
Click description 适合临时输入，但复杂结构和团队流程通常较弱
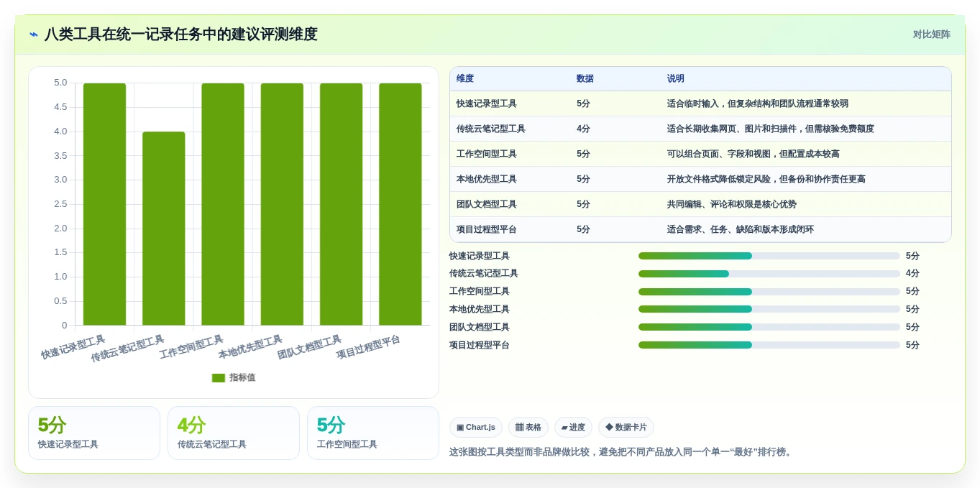point(757,103)
